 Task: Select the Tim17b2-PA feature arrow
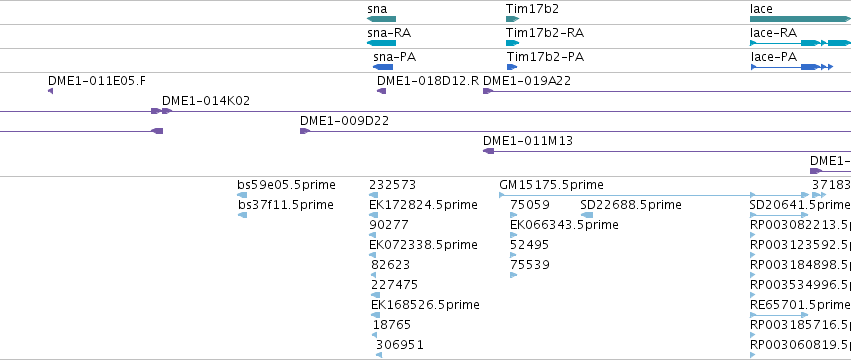(512, 67)
